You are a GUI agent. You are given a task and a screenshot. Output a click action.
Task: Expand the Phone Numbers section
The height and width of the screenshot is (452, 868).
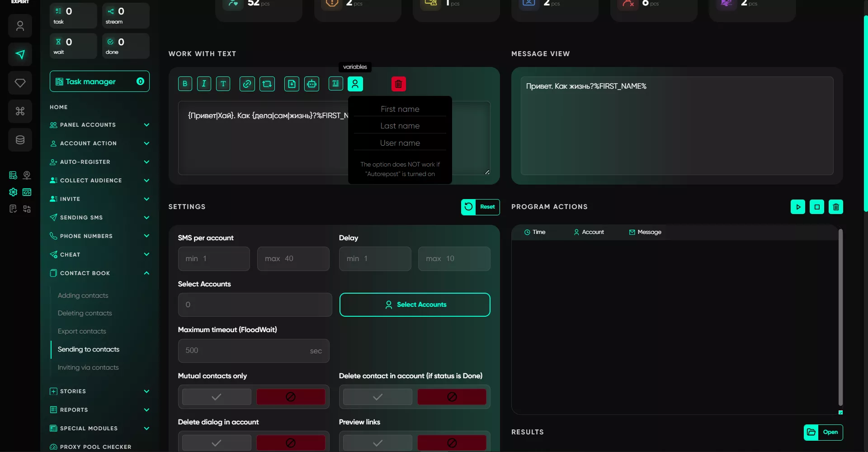(99, 236)
